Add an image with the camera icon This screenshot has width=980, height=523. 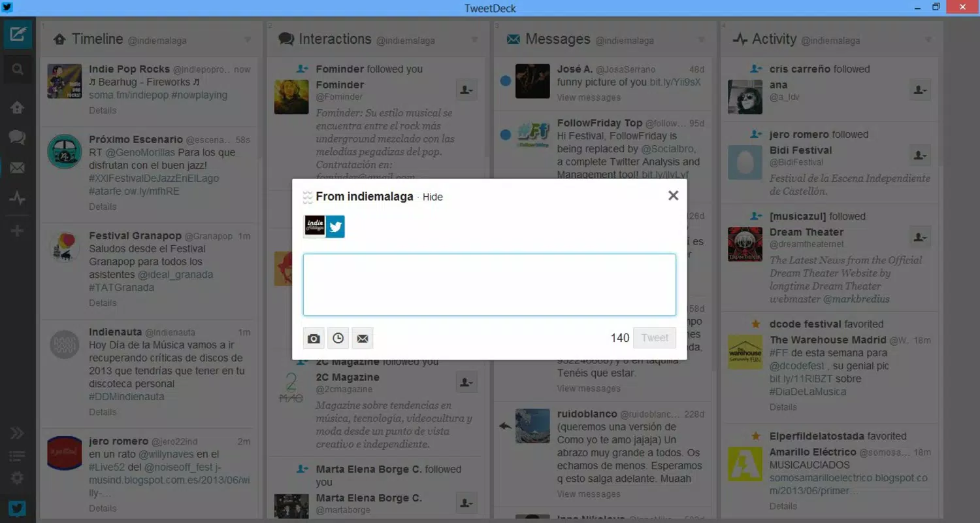(x=314, y=338)
